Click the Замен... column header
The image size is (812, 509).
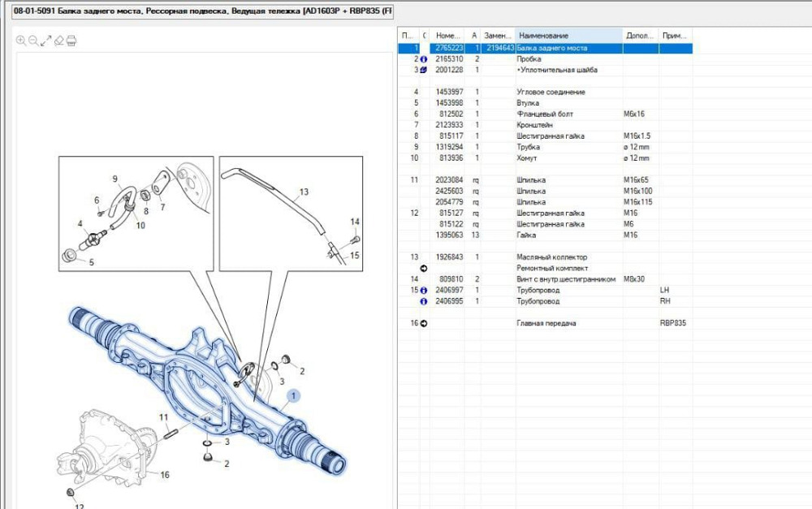tap(498, 36)
